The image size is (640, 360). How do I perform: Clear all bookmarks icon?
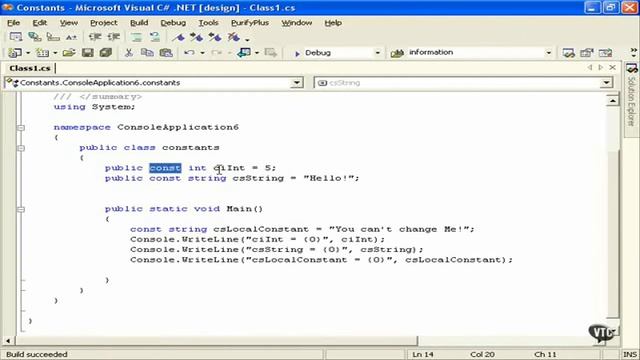click(233, 37)
